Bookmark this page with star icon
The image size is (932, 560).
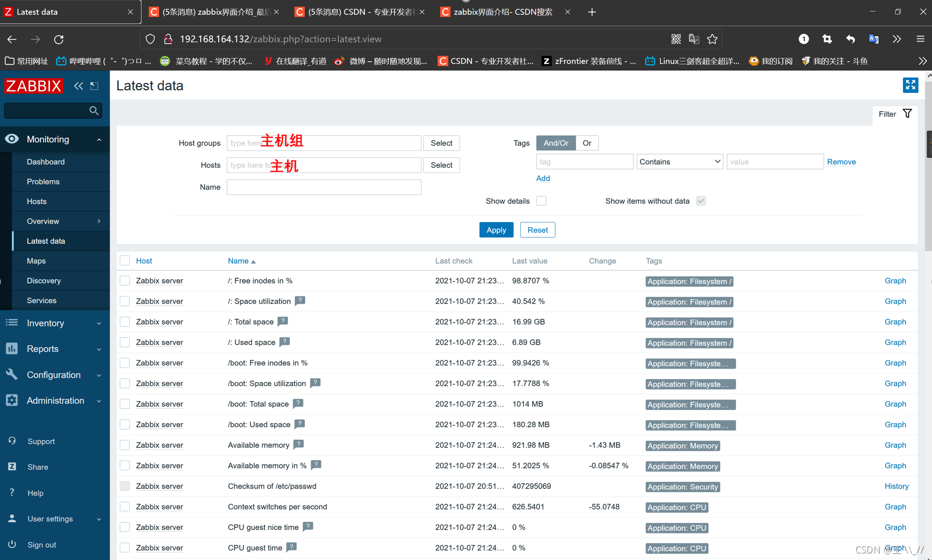point(712,39)
